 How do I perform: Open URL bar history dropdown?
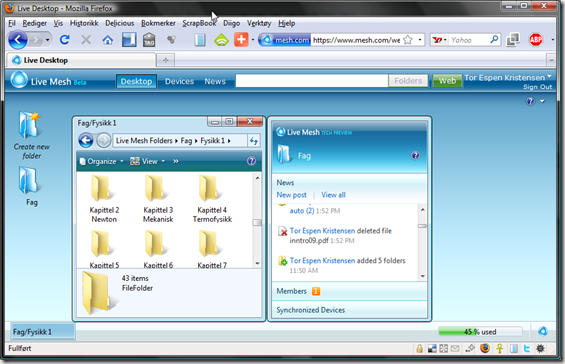(x=420, y=40)
